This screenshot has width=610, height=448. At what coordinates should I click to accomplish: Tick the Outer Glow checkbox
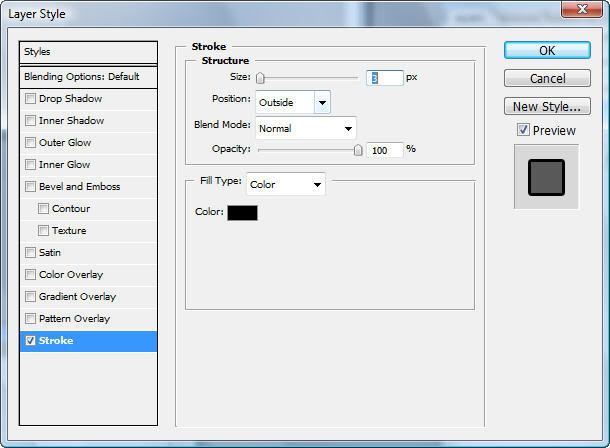(30, 142)
